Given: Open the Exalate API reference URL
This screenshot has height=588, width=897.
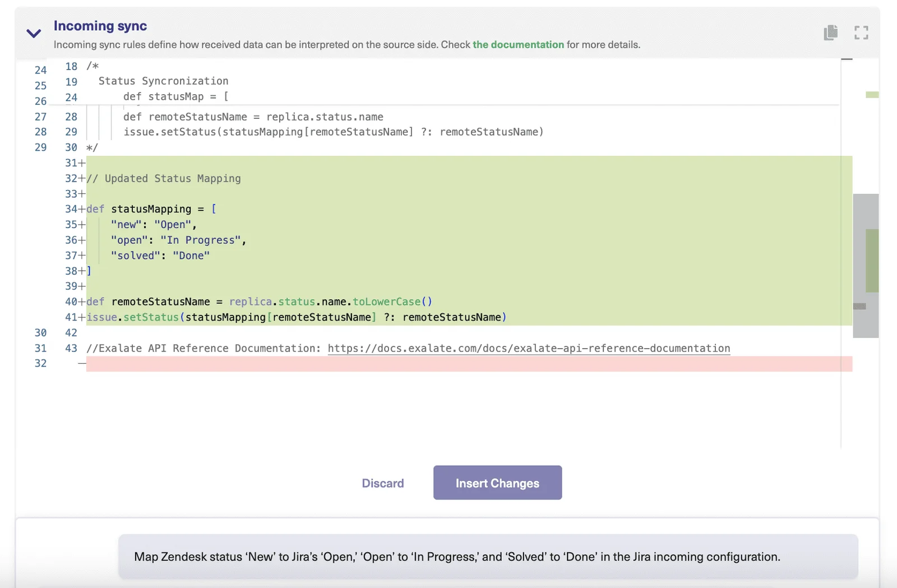Looking at the screenshot, I should coord(529,348).
